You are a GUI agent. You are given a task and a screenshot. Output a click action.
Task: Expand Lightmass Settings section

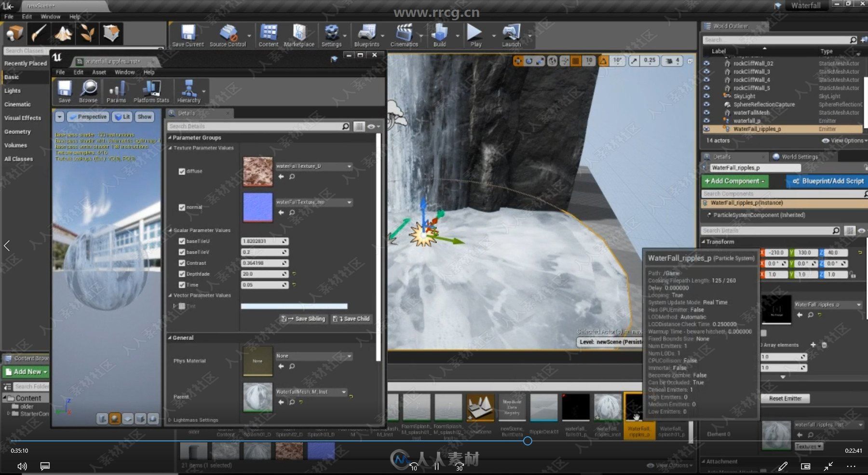(170, 420)
